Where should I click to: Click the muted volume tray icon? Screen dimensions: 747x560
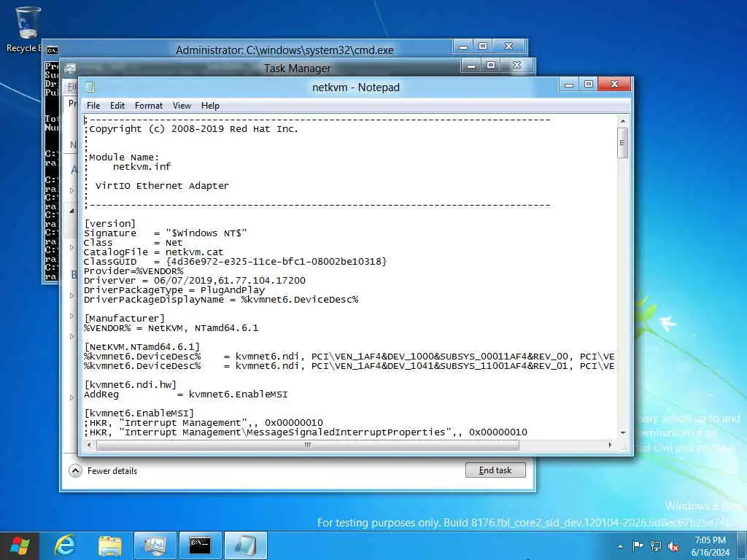[673, 546]
